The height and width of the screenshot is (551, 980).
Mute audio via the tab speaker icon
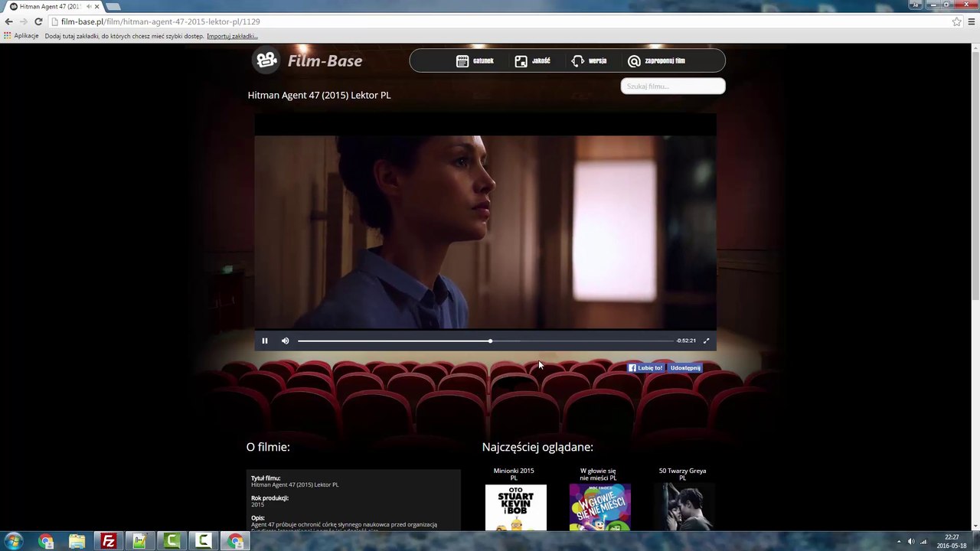88,7
